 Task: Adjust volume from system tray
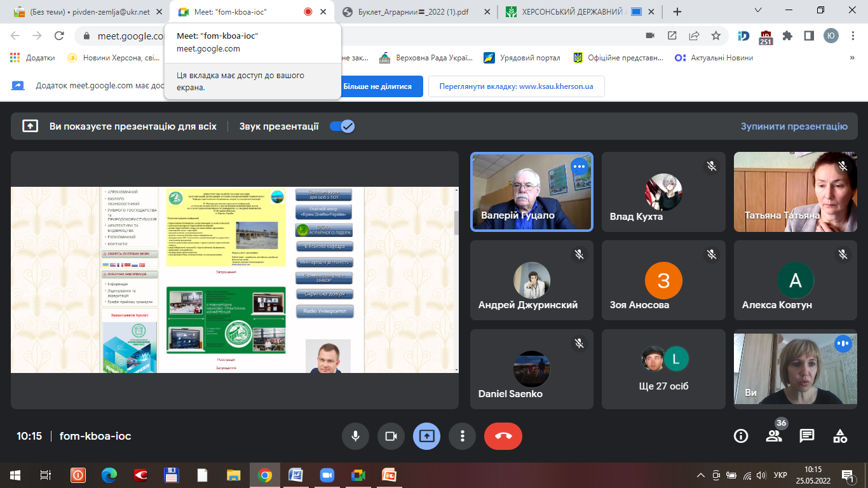pos(761,475)
